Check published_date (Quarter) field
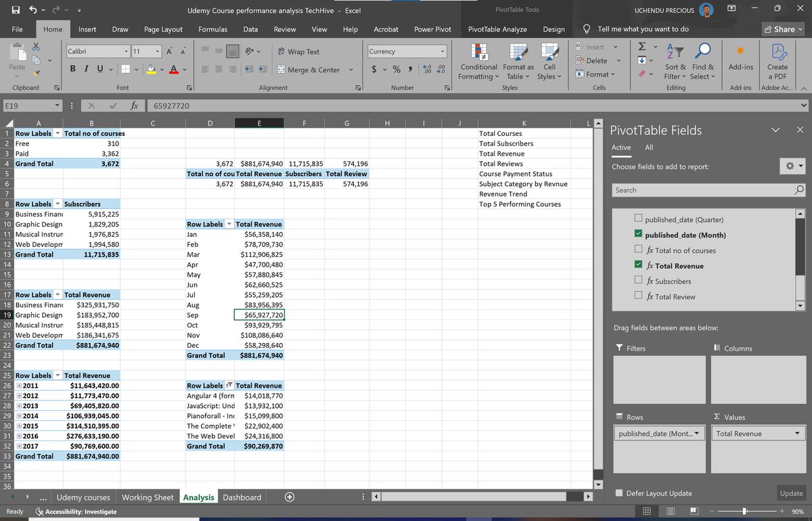The image size is (812, 521). (x=638, y=219)
